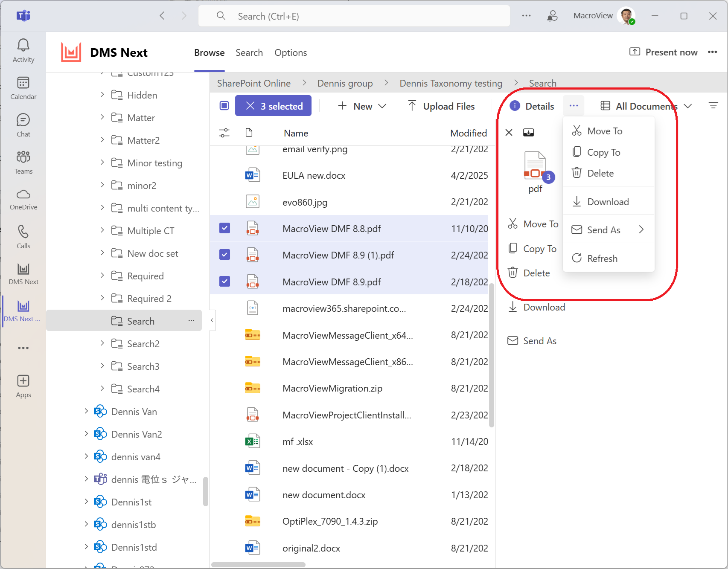The height and width of the screenshot is (569, 728).
Task: Click the preview image icon in the details panel
Action: tap(528, 133)
